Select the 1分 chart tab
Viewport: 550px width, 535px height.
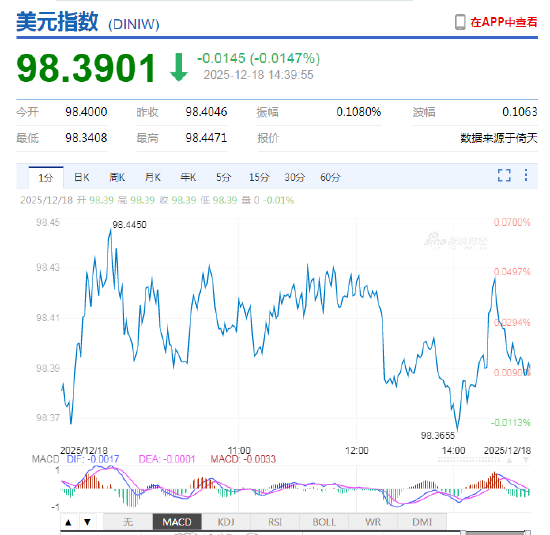[x=46, y=178]
